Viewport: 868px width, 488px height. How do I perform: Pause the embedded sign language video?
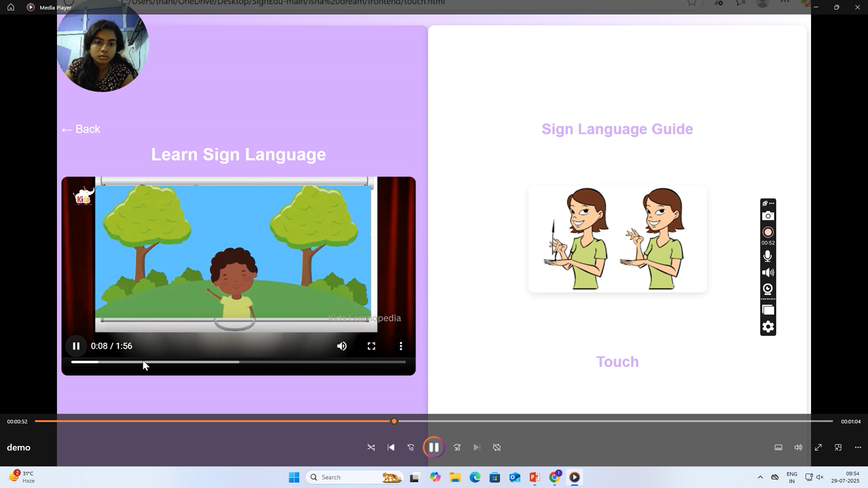pos(76,346)
